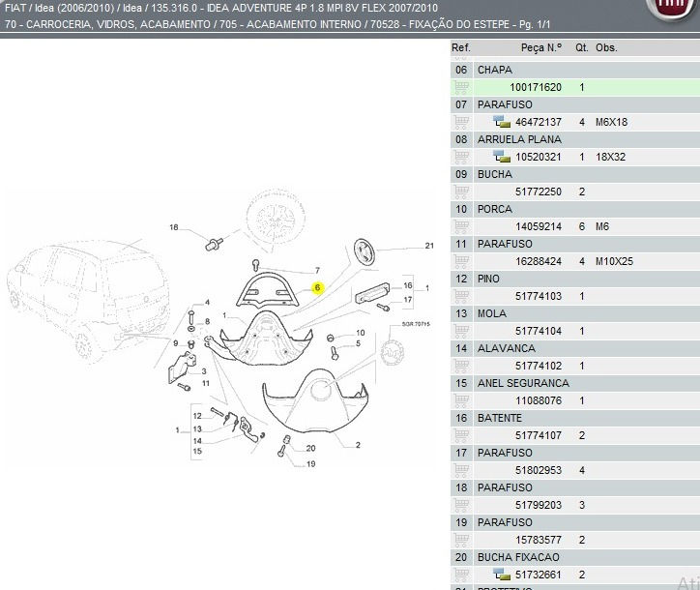Select row '11 PARAFUSO'
This screenshot has width=700, height=590.
(575, 244)
